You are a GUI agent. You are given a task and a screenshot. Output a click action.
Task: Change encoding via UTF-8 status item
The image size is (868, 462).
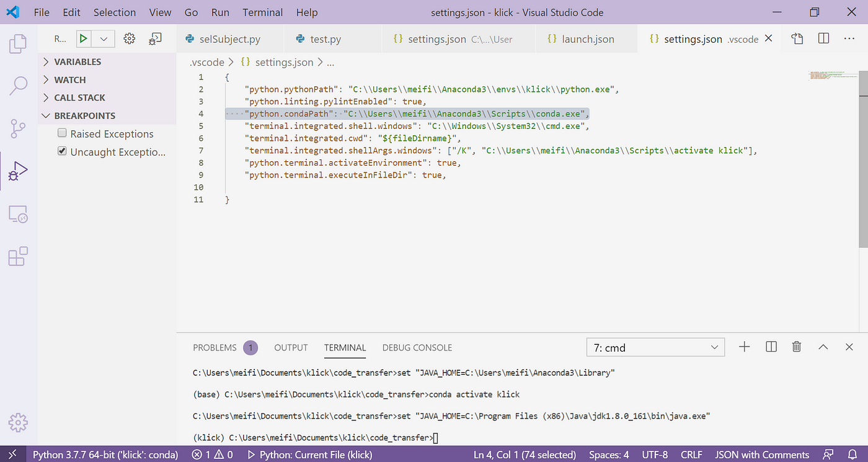click(x=655, y=455)
